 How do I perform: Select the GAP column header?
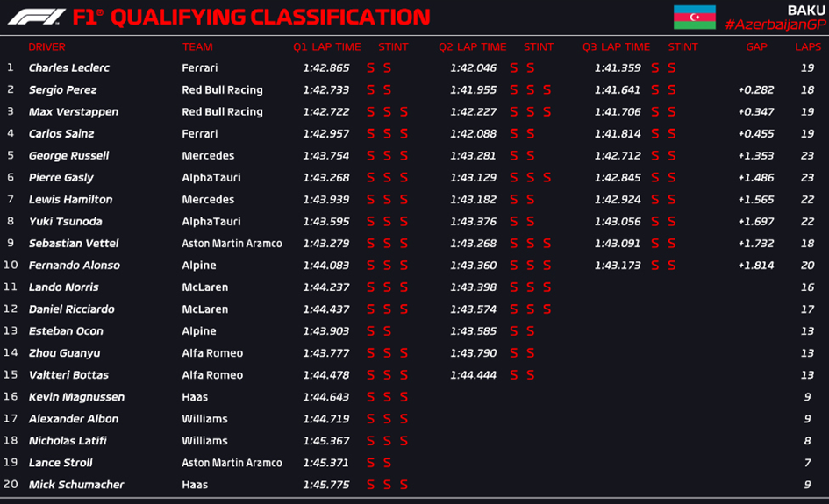pos(756,47)
